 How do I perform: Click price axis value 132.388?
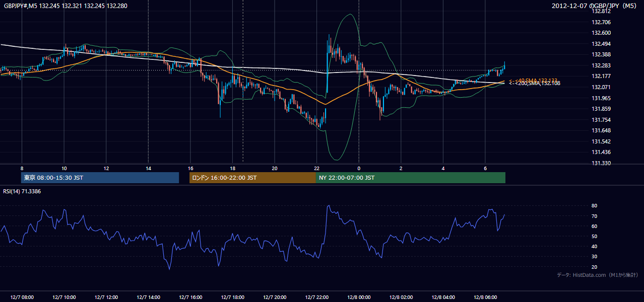[601, 54]
